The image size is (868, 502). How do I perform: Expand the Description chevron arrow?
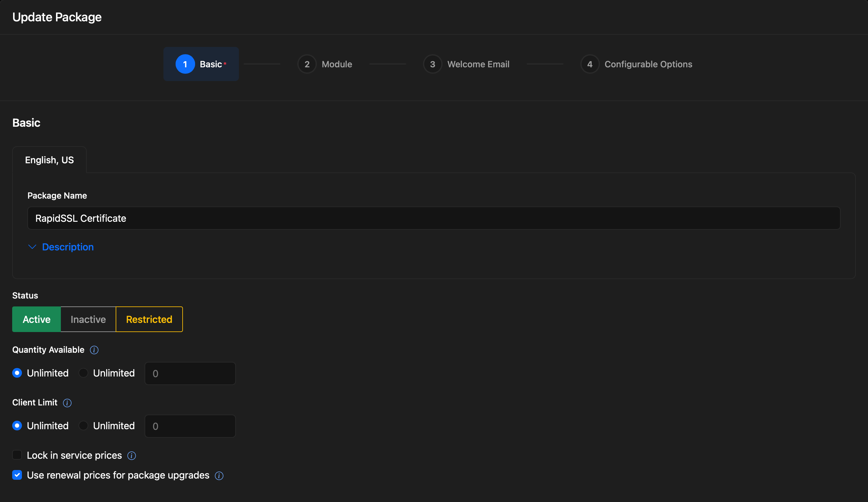[x=32, y=247]
